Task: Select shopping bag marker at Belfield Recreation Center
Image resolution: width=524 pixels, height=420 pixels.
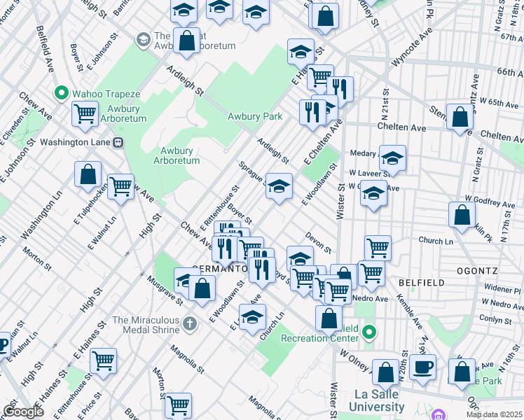Action: [329, 318]
